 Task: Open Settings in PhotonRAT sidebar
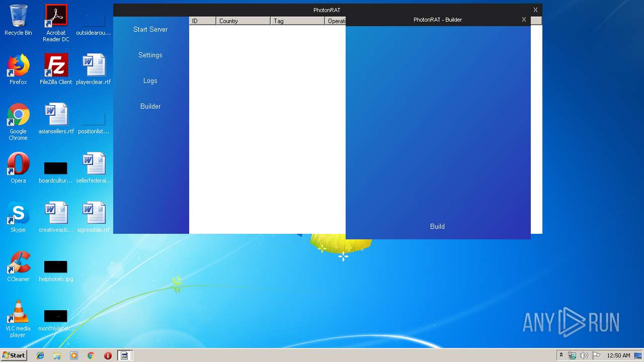click(x=150, y=55)
